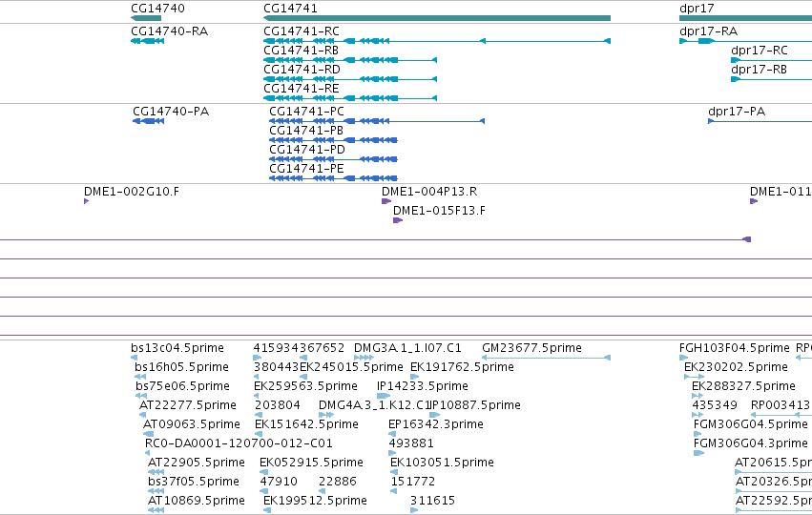Viewport: 812px width, 515px height.
Task: Select EST EK259563.5prime
Action: click(305, 386)
